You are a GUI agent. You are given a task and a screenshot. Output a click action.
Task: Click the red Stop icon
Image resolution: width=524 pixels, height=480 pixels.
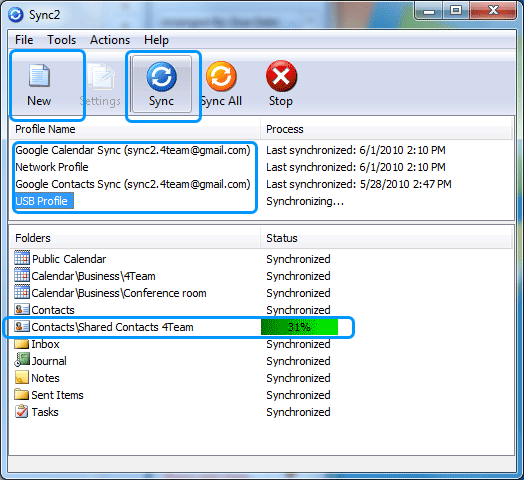click(281, 76)
